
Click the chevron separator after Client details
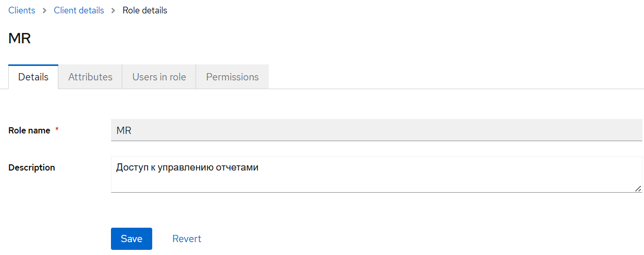(x=113, y=11)
